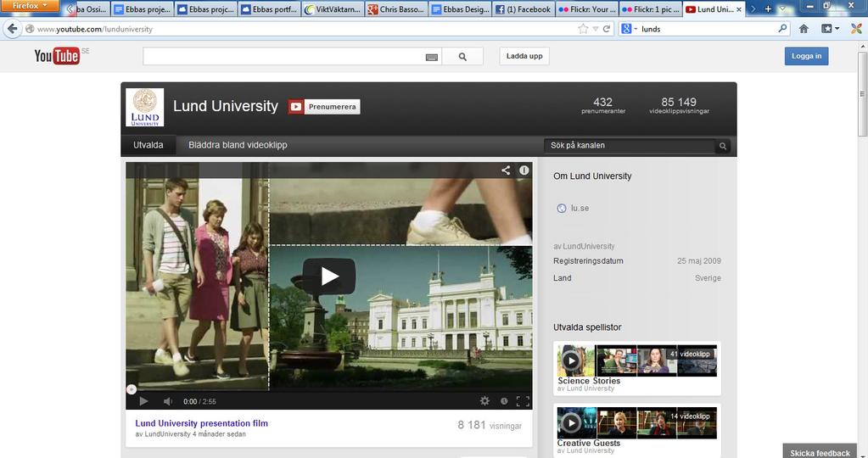868x458 pixels.
Task: Open the on-screen keyboard icon in search
Action: point(432,57)
